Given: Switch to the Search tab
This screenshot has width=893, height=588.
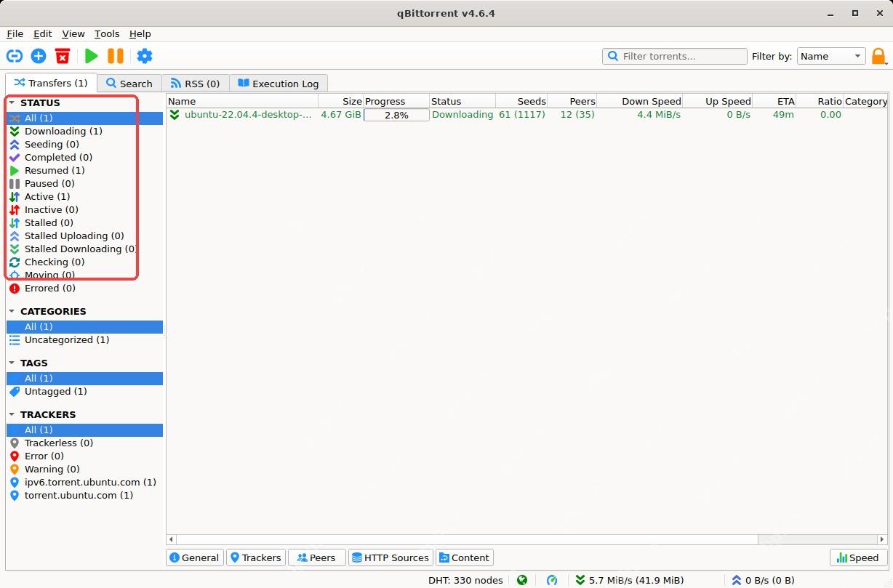Looking at the screenshot, I should pos(129,84).
